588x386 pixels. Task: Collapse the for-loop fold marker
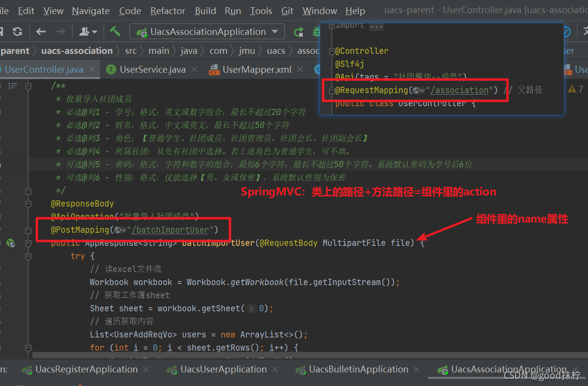click(28, 348)
